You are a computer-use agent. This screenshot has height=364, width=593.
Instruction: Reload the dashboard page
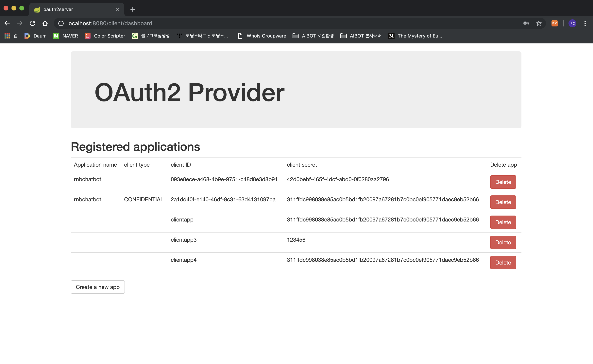click(32, 23)
